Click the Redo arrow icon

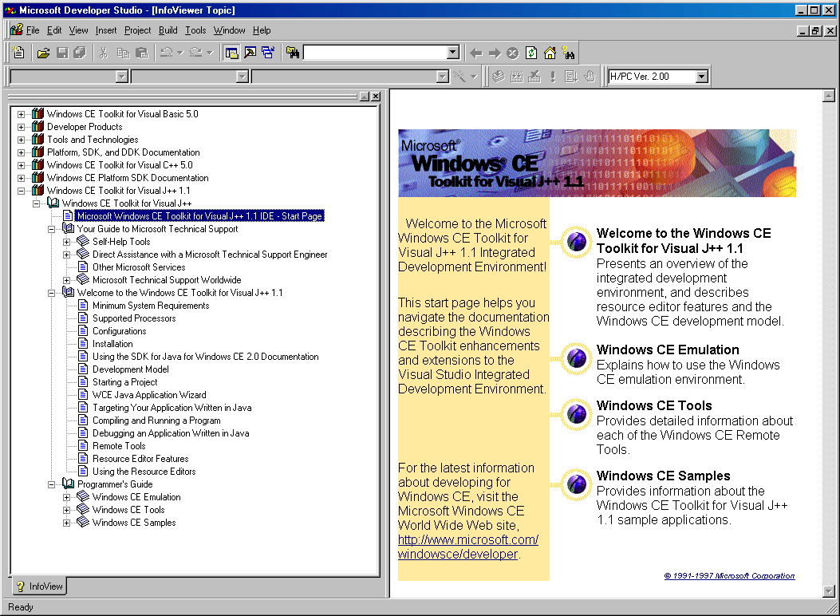196,53
